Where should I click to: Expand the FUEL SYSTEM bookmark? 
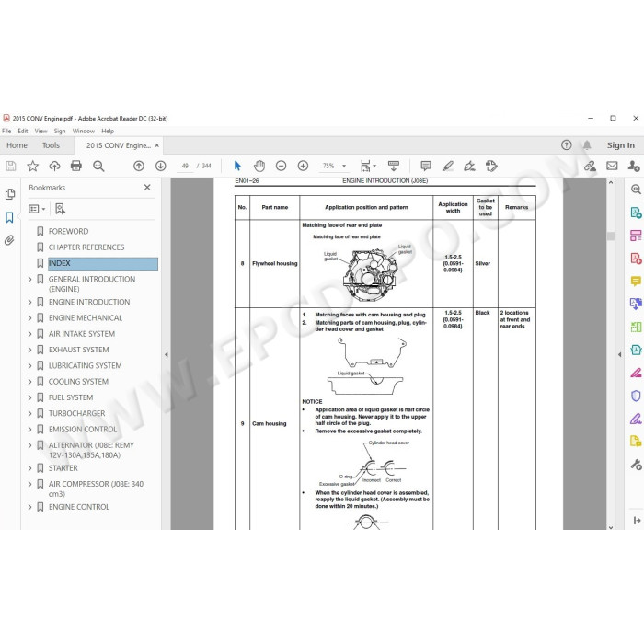29,397
